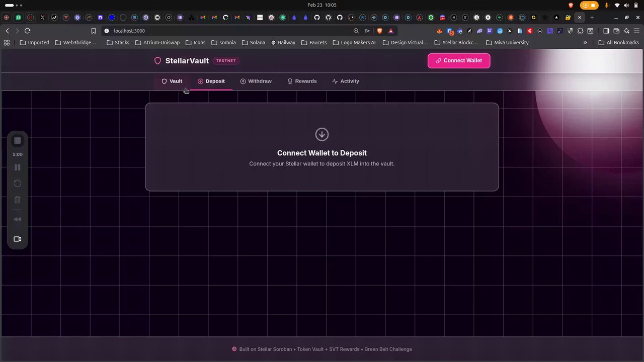The height and width of the screenshot is (362, 644).
Task: Click the Connect Wallet button
Action: (x=459, y=61)
